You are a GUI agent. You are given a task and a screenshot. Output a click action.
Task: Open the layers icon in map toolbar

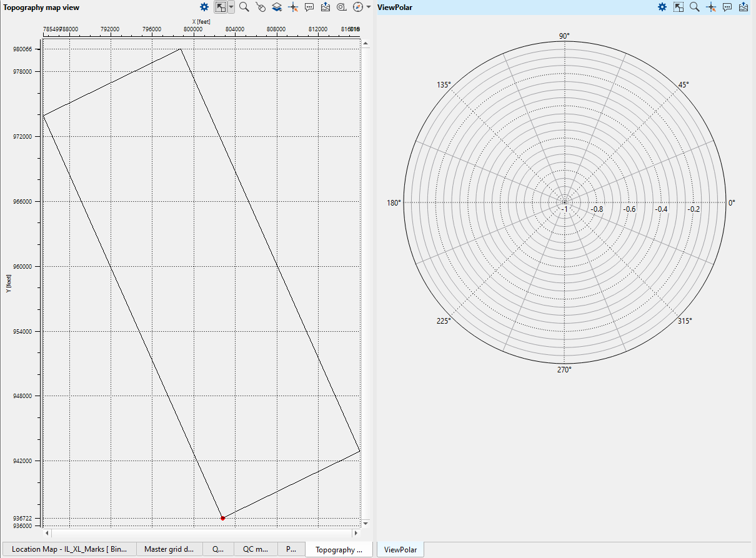(277, 7)
